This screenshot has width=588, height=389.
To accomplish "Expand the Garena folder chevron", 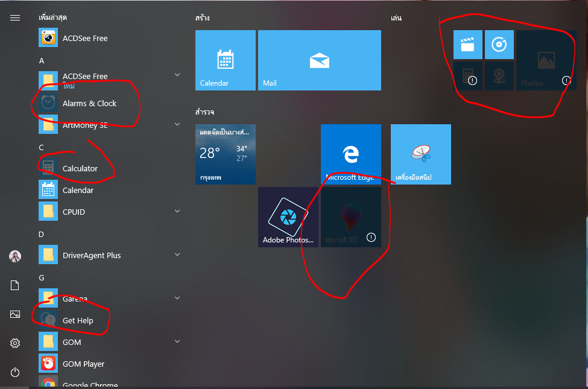I will pos(177,298).
